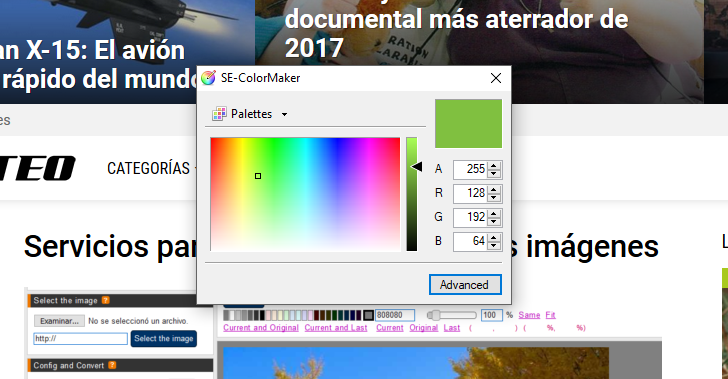Click the Fit link

(x=551, y=315)
